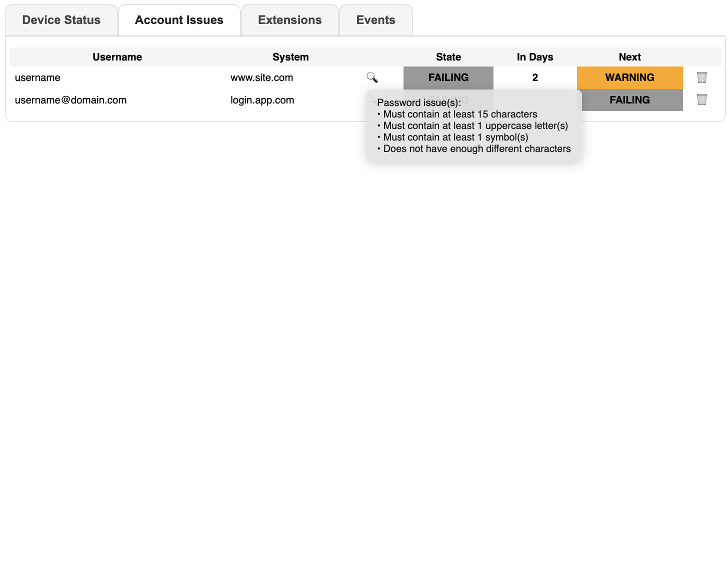
Task: Select the username@domain.com account row
Action: click(x=70, y=99)
